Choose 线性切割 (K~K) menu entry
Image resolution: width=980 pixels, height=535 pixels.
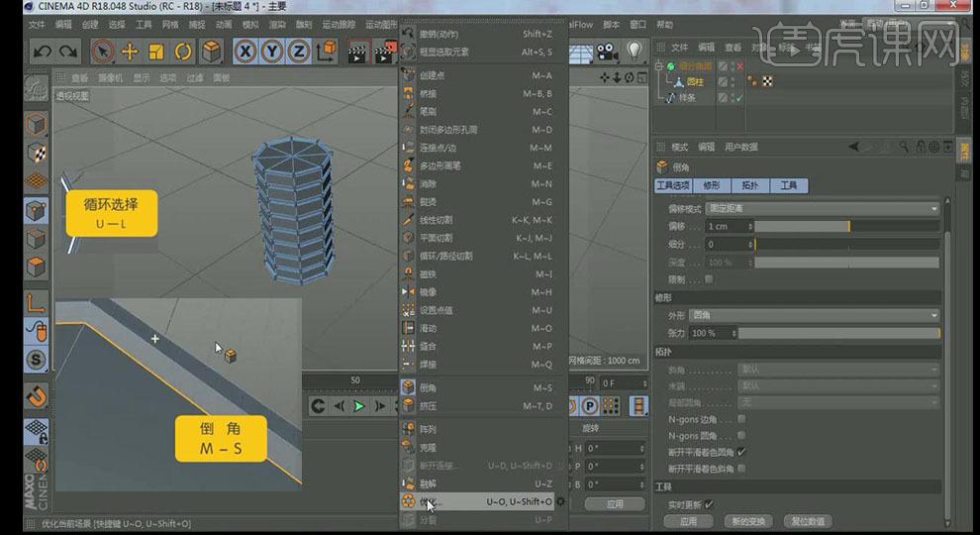point(483,220)
